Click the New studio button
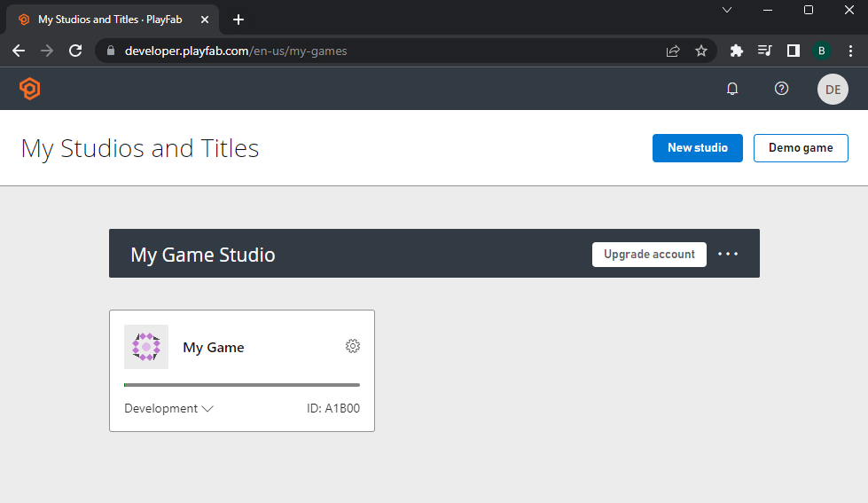The image size is (868, 503). (697, 148)
